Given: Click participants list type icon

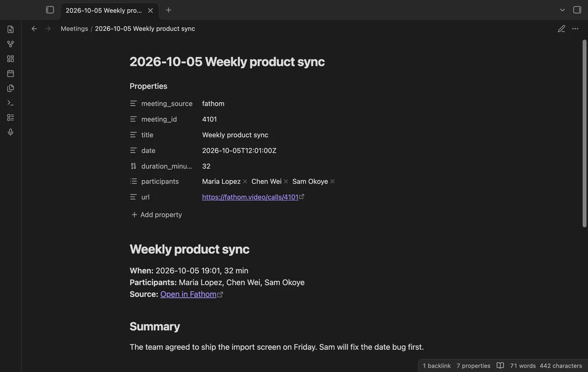Looking at the screenshot, I should pos(133,181).
